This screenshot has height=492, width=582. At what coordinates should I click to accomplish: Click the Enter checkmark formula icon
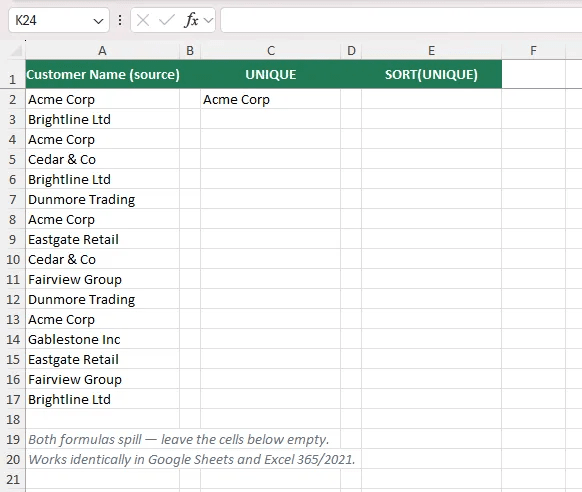click(167, 20)
